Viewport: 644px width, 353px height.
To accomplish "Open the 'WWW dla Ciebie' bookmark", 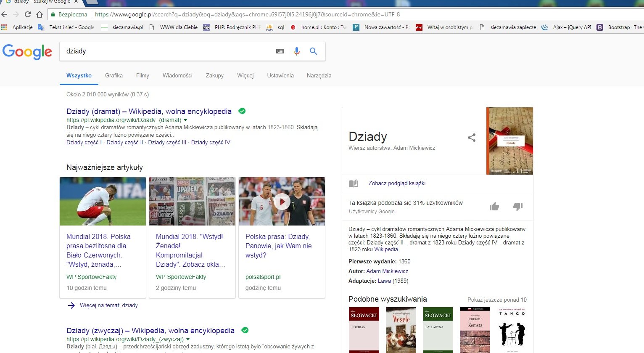I will pyautogui.click(x=174, y=27).
